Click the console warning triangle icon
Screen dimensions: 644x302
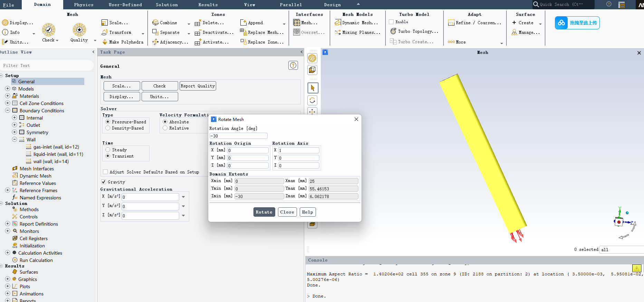(637, 268)
